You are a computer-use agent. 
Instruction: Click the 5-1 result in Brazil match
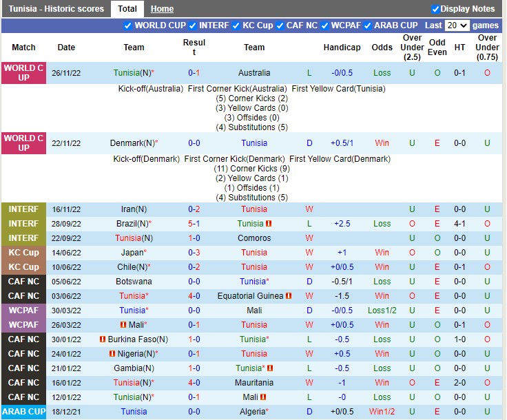[x=194, y=224]
